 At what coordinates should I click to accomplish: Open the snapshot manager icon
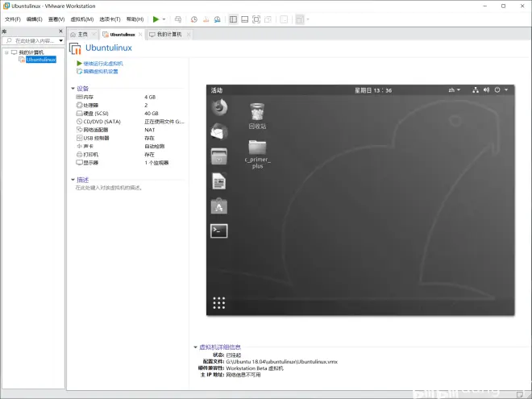click(x=217, y=19)
